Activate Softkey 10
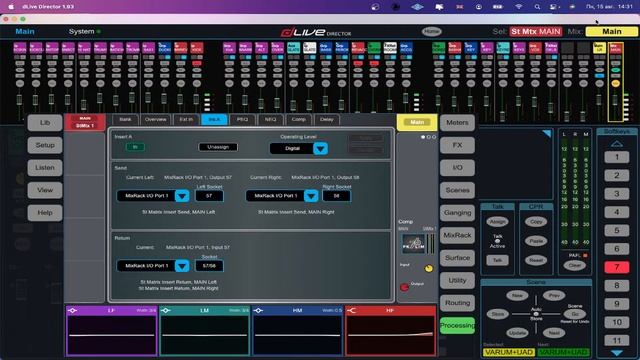Viewport: 640px width, 360px height. pos(617,322)
